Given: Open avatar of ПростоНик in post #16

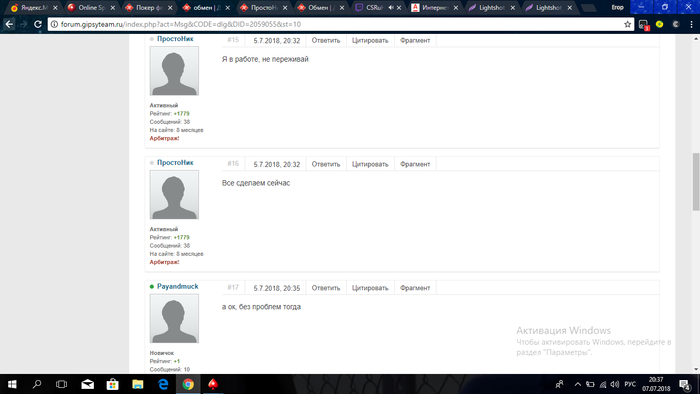Looking at the screenshot, I should coord(174,195).
